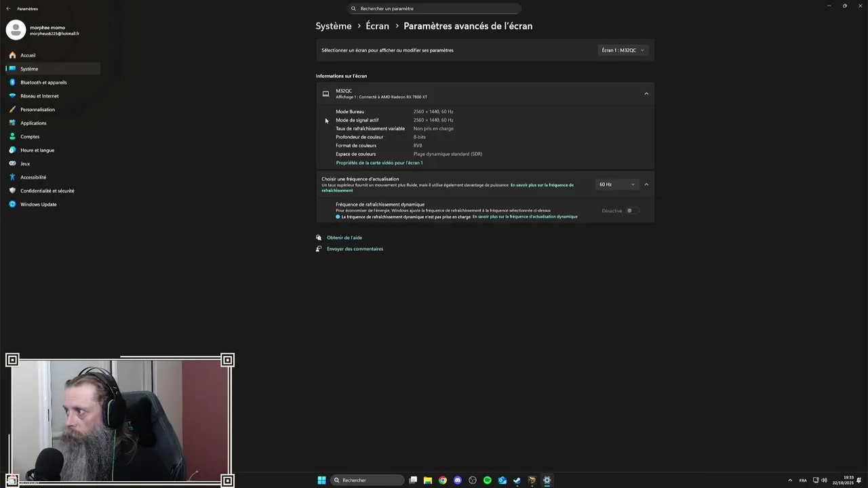Collapse the fréquence d'actualisation section
868x488 pixels.
(646, 184)
